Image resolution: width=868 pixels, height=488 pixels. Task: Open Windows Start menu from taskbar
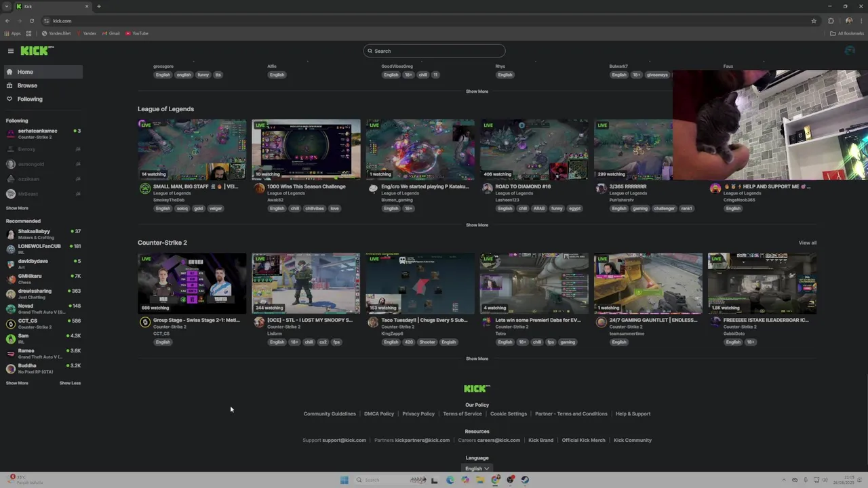tap(344, 480)
